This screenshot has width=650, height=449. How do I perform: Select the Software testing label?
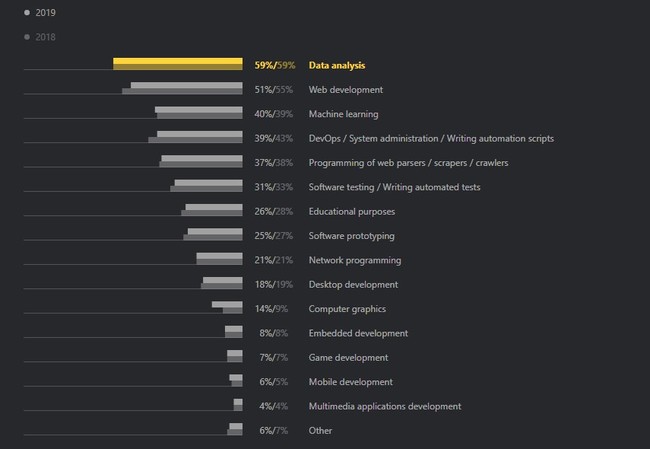[394, 187]
